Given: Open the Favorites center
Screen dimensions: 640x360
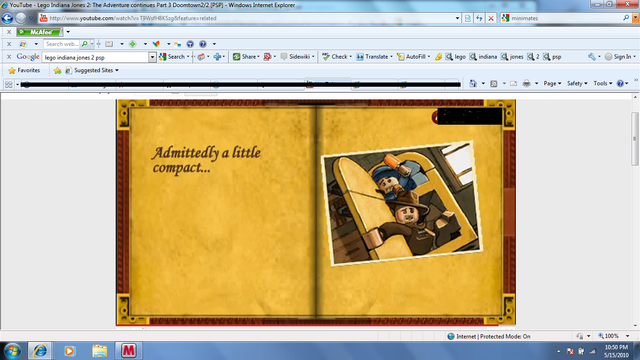Looking at the screenshot, I should pos(24,70).
